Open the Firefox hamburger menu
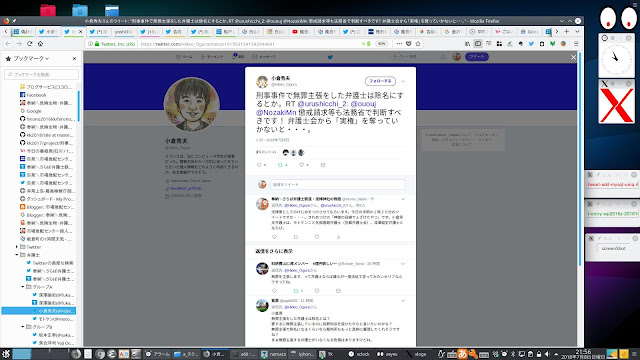 576,44
